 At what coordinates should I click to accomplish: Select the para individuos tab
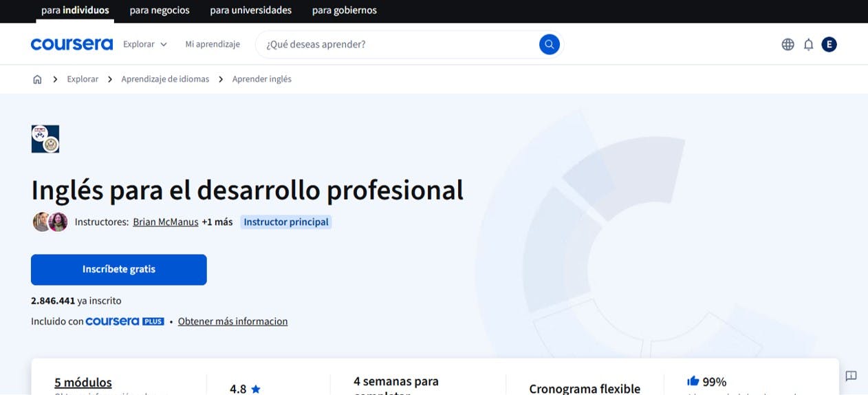click(x=75, y=10)
